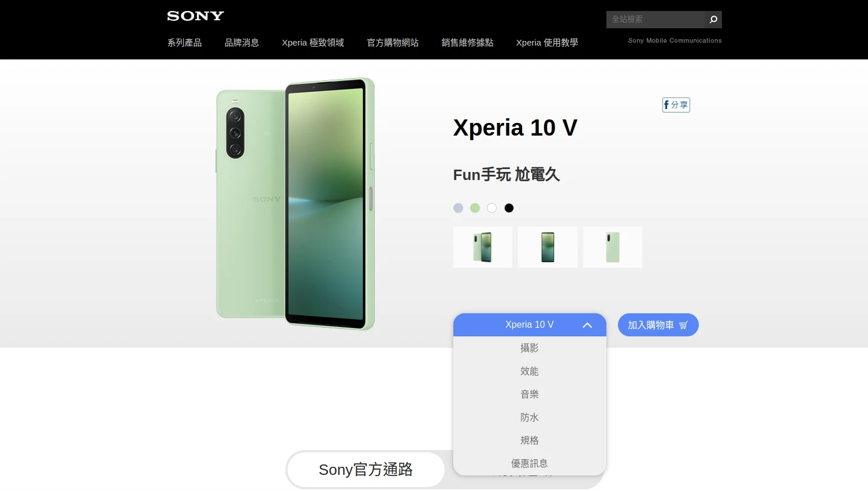Viewport: 868px width, 491px height.
Task: Select the green color swatch
Action: coord(475,208)
